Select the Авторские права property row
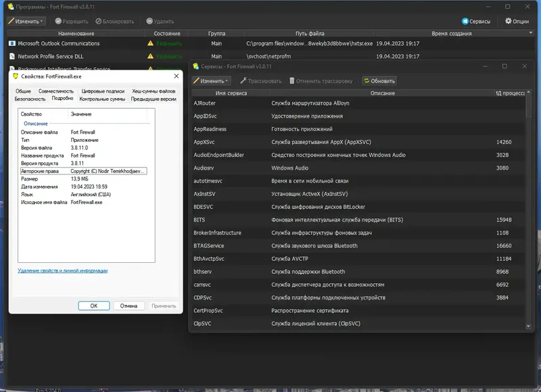This screenshot has height=392, width=541. click(84, 171)
